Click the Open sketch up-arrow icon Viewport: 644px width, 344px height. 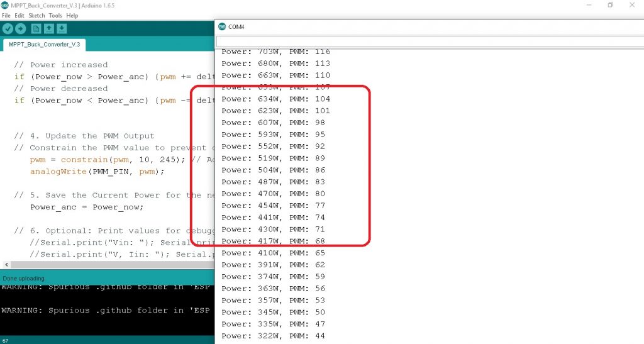(x=48, y=28)
